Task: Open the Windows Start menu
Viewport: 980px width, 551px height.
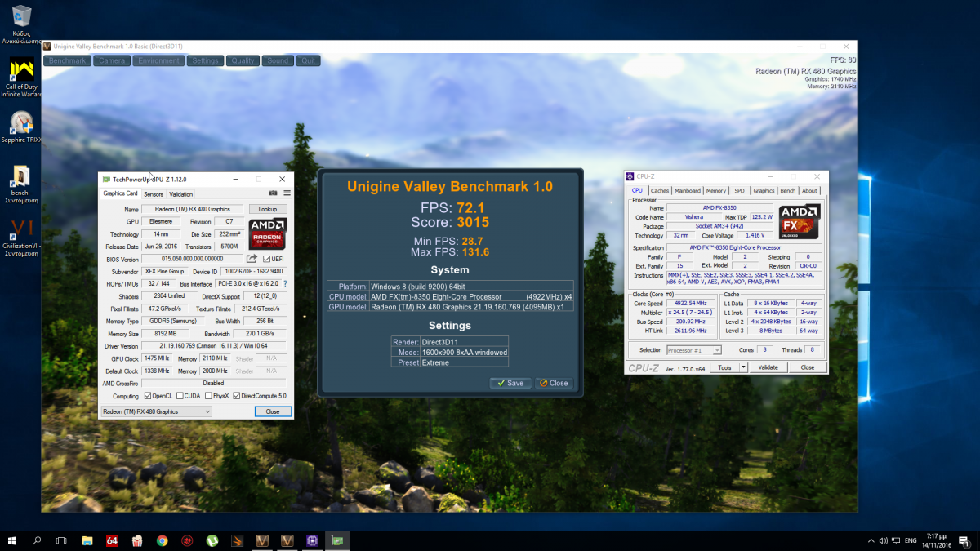Action: coord(12,540)
